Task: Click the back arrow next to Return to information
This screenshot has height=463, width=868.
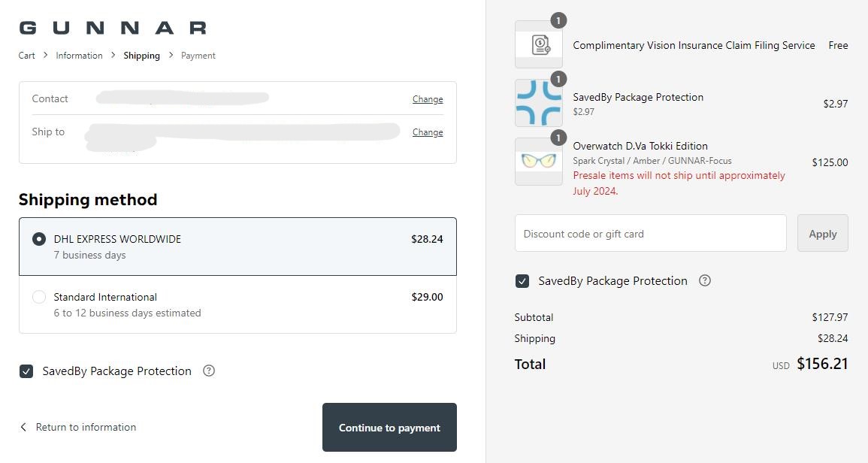Action: point(23,427)
